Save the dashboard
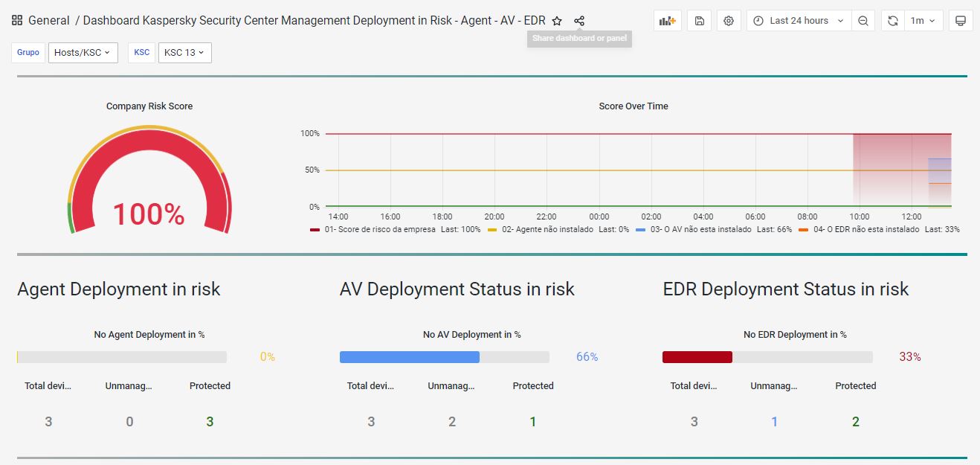Screen dimensions: 980x465 pyautogui.click(x=700, y=21)
